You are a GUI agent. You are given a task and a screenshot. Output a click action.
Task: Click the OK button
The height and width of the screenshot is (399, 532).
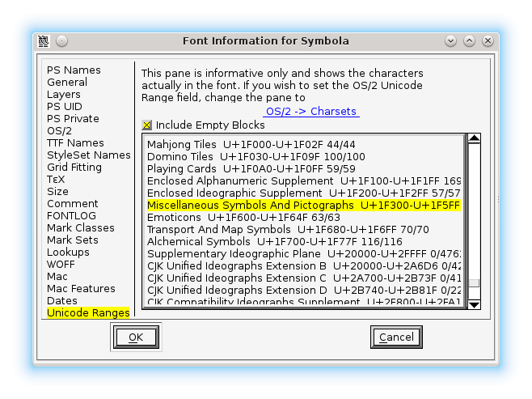pyautogui.click(x=136, y=337)
